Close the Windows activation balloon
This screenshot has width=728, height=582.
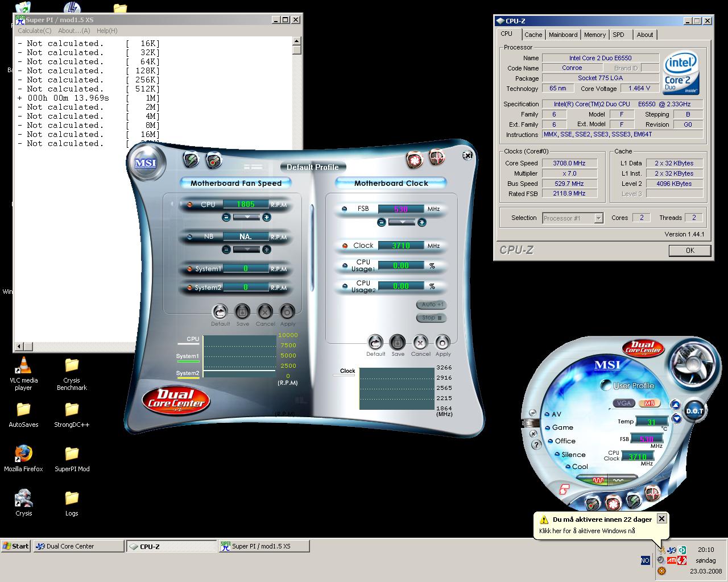click(x=661, y=518)
